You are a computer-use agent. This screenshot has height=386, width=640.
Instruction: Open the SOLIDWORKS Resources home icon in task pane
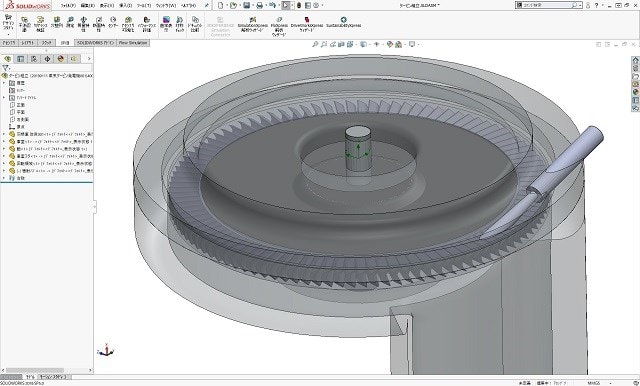[x=635, y=60]
